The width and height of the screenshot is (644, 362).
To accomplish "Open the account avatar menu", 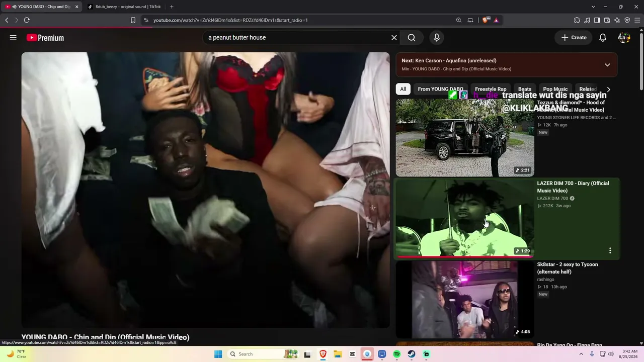I will click(x=624, y=38).
